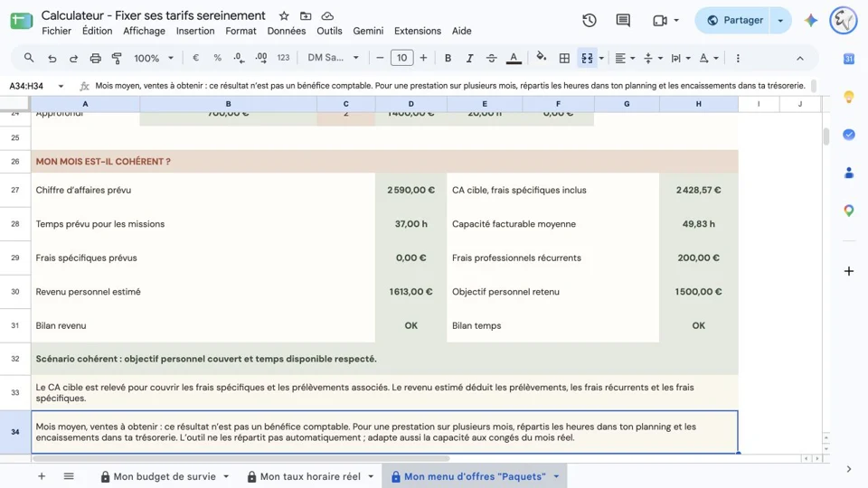This screenshot has width=868, height=488.
Task: Open Google Maps side panel
Action: coord(849,211)
